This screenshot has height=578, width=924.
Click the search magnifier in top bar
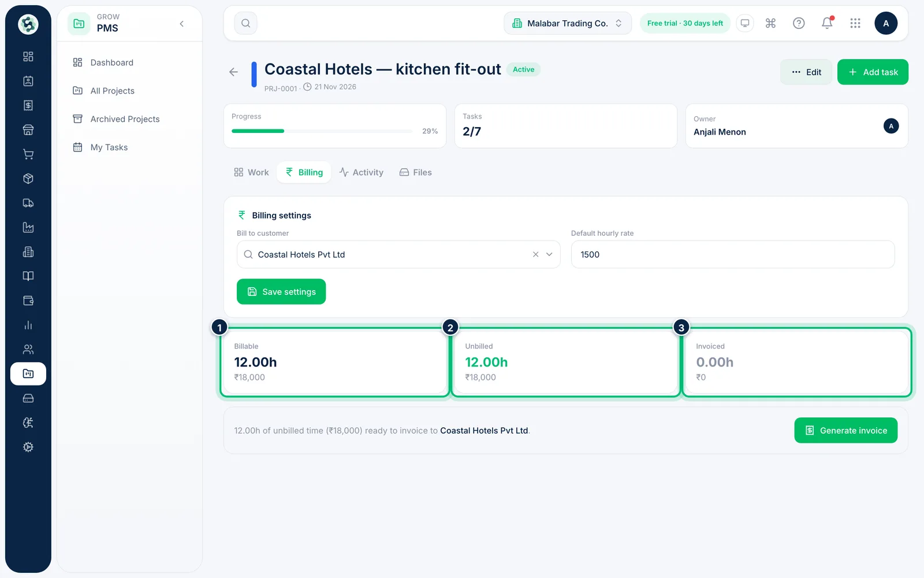(245, 23)
